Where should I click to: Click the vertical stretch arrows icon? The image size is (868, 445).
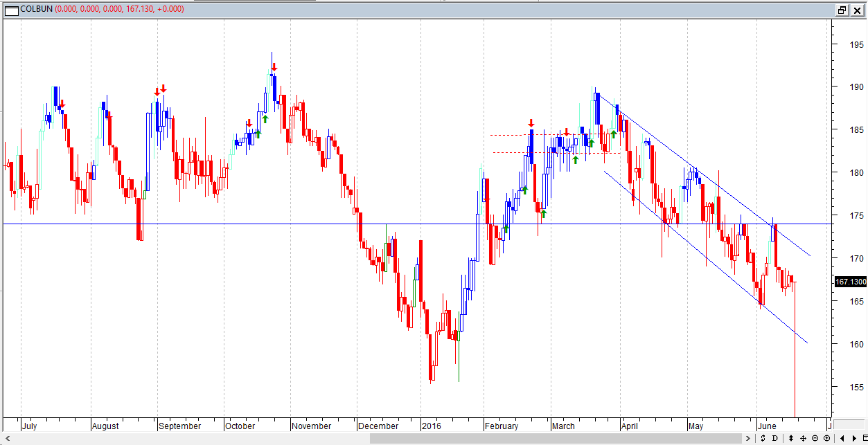pyautogui.click(x=791, y=438)
